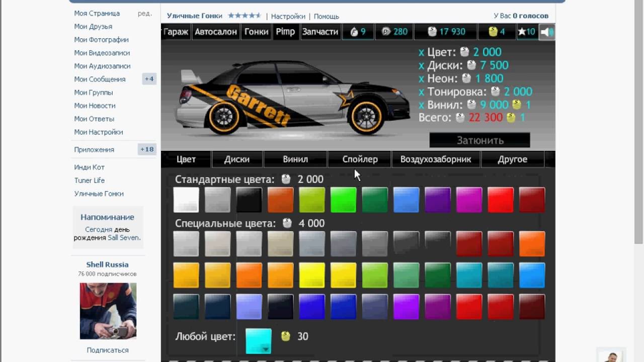Remove the Винил item with its x

(421, 105)
